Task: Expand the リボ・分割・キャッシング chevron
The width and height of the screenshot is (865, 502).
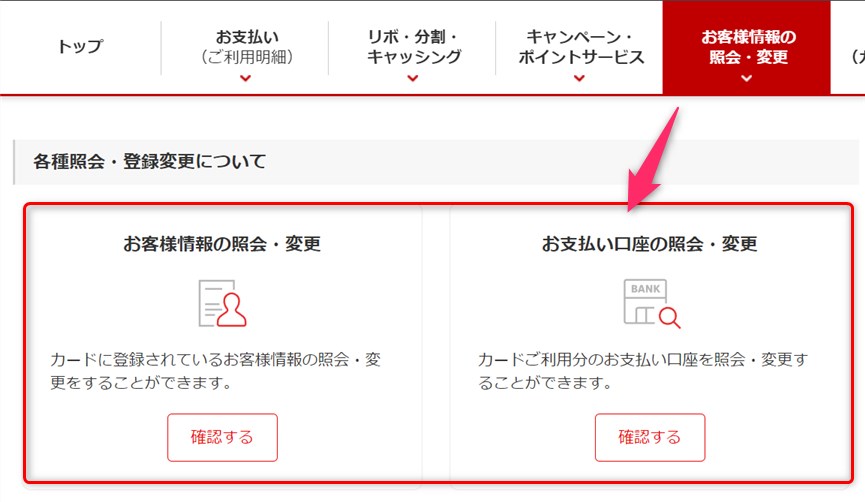Action: pos(413,78)
